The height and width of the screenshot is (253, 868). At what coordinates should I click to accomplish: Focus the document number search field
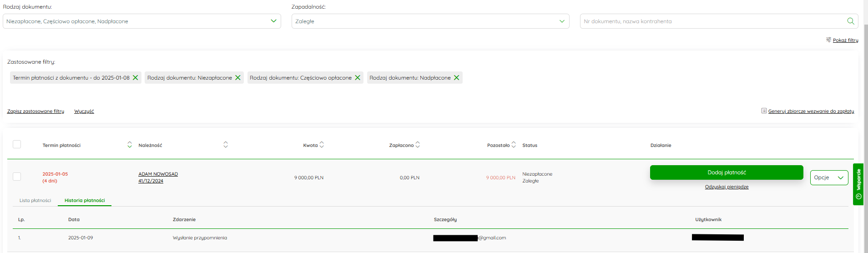tap(712, 21)
